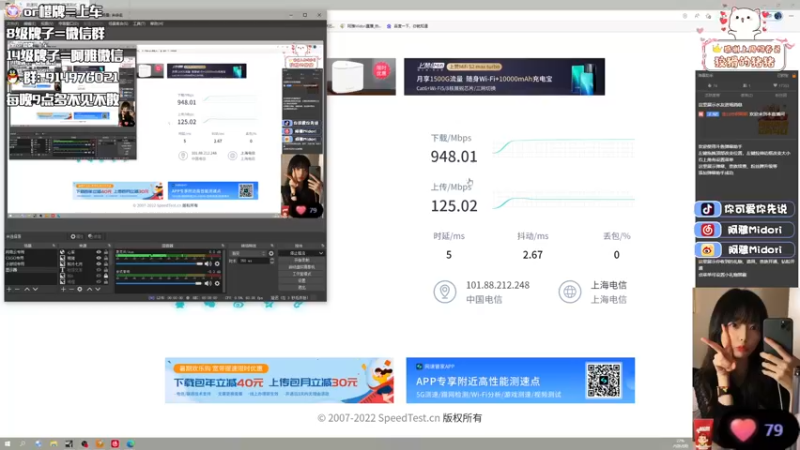Open the 帮助 menu in OBS
800x450 pixels.
156,24
